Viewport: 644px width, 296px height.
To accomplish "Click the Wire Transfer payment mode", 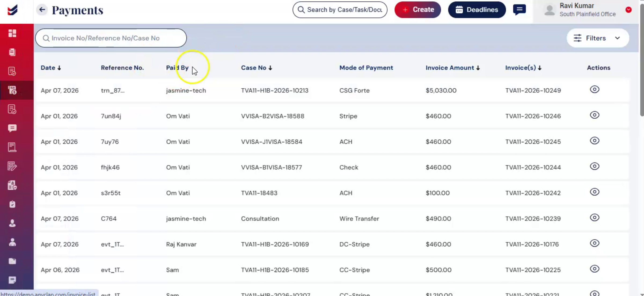I will tap(359, 219).
